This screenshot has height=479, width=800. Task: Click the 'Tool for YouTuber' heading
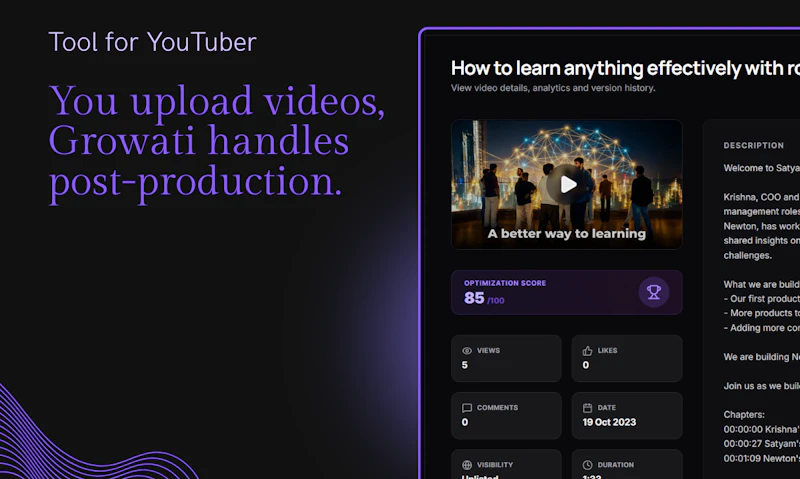point(153,42)
